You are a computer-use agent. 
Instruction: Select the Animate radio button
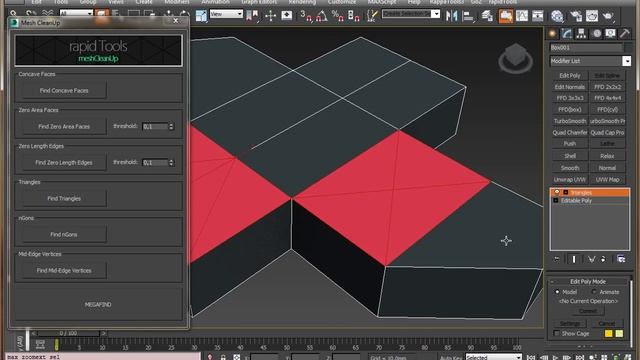(x=594, y=292)
